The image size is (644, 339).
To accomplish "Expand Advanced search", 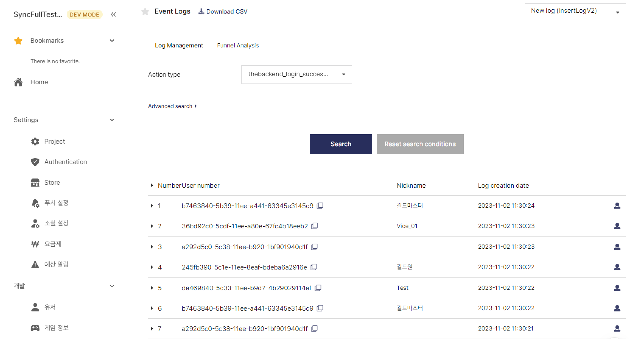I will [x=172, y=106].
